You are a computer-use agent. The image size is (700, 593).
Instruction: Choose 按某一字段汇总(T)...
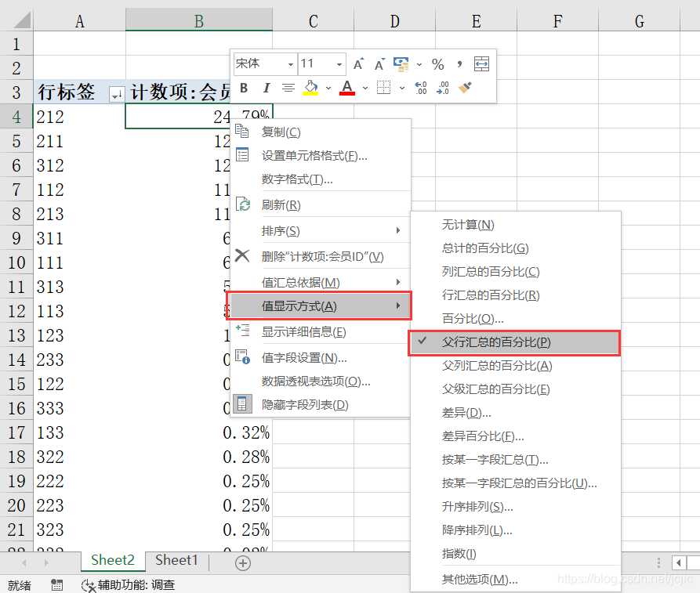[x=515, y=460]
